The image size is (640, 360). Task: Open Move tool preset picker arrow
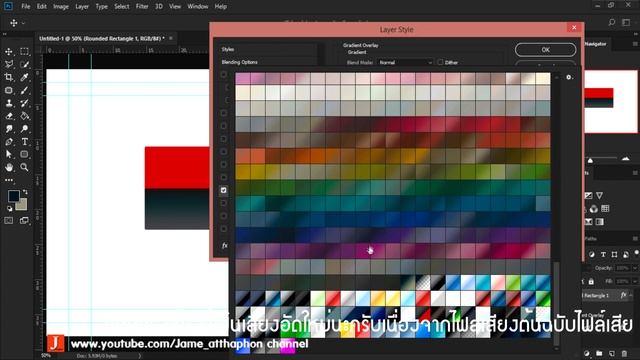point(23,23)
